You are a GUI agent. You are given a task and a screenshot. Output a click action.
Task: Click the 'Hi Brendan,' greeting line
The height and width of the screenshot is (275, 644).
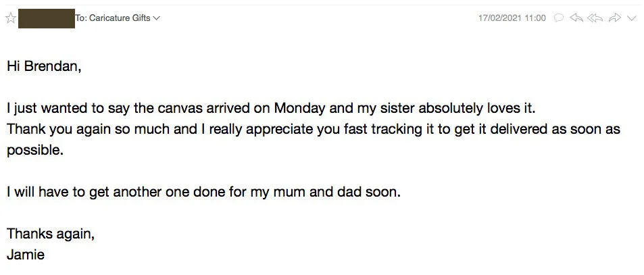[x=44, y=66]
